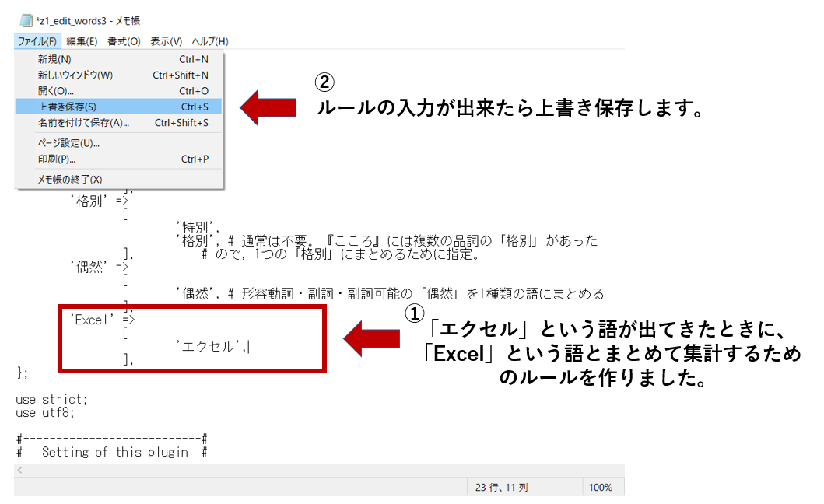This screenshot has width=824, height=504.
Task: Click the horizontal scrollbar track
Action: (x=311, y=470)
